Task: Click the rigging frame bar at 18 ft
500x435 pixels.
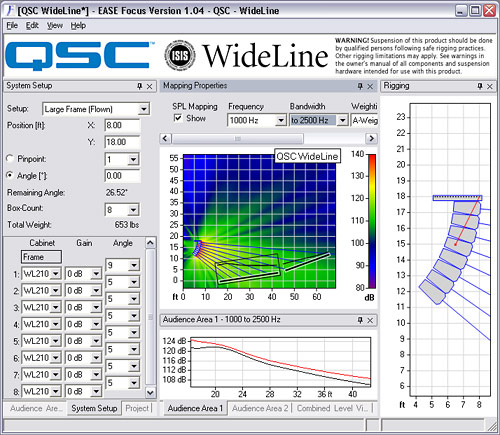Action: tap(457, 198)
